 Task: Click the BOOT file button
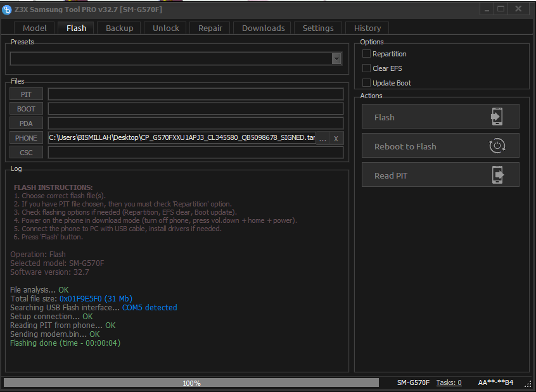(27, 109)
